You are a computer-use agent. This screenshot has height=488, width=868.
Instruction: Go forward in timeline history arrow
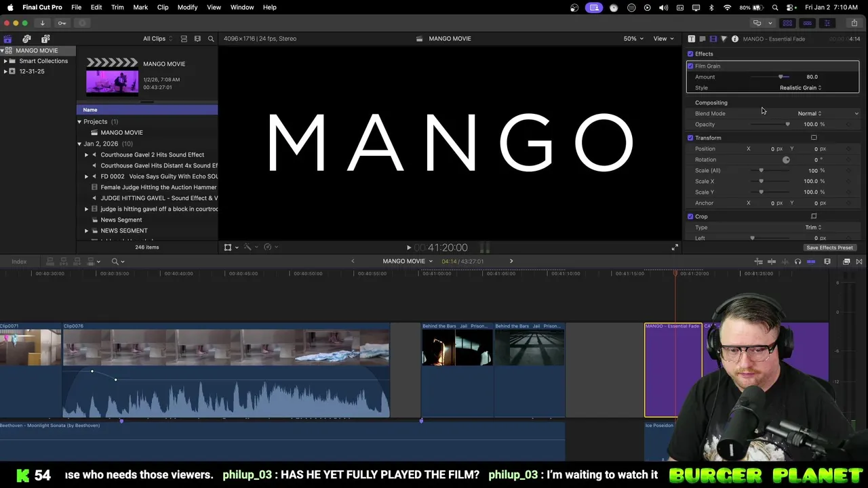pyautogui.click(x=511, y=261)
